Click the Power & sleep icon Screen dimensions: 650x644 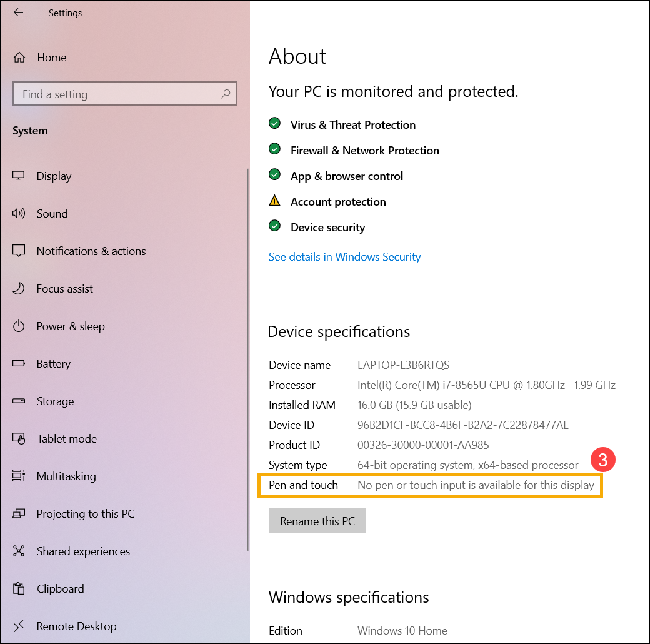click(x=19, y=326)
